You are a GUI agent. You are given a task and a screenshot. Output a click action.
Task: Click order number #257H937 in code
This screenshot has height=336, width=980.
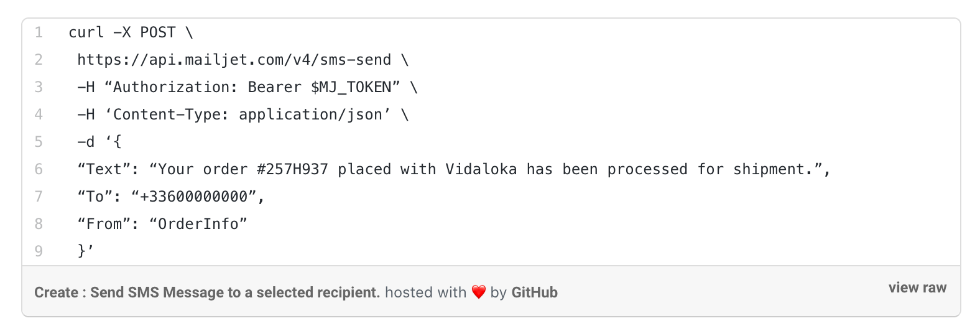click(293, 169)
